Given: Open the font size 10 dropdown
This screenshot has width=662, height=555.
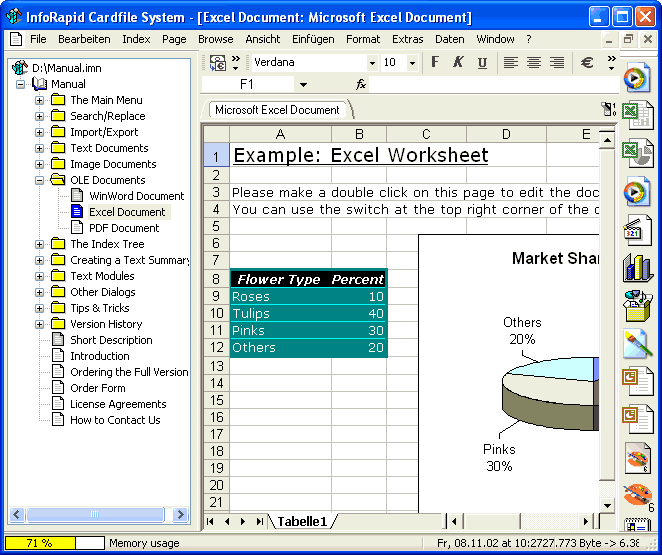Looking at the screenshot, I should coord(412,63).
